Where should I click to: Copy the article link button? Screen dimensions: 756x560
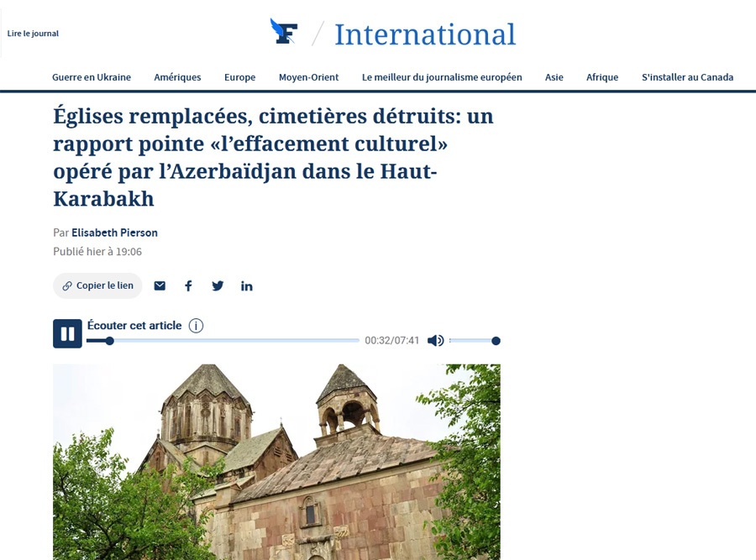[98, 285]
